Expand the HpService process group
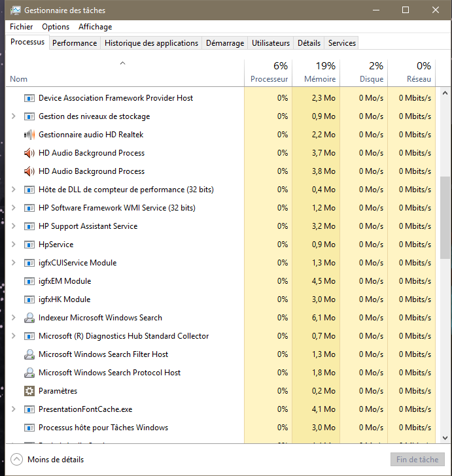 click(13, 245)
